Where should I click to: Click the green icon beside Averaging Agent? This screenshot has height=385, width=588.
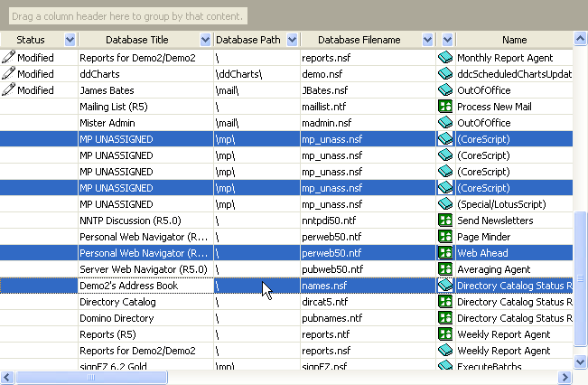pyautogui.click(x=445, y=269)
